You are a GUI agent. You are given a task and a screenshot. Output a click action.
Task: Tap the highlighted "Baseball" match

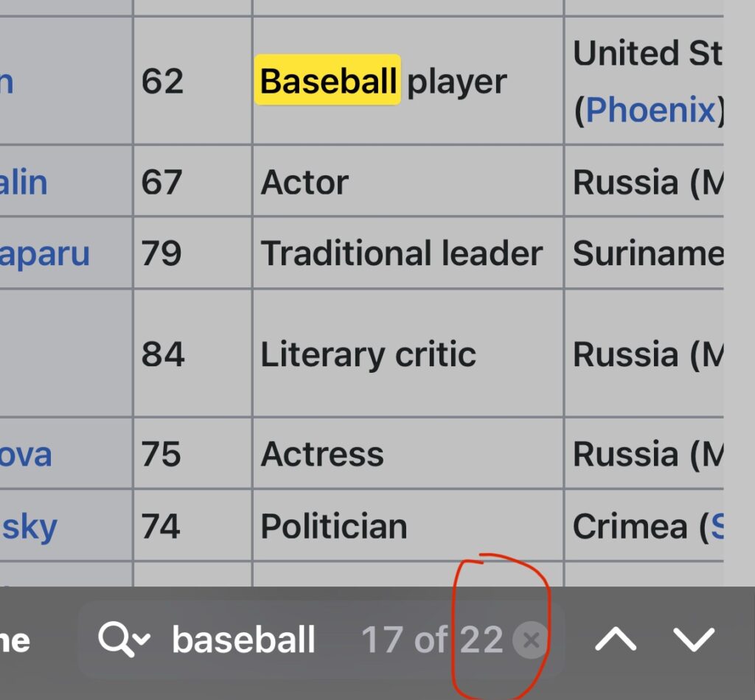point(328,81)
